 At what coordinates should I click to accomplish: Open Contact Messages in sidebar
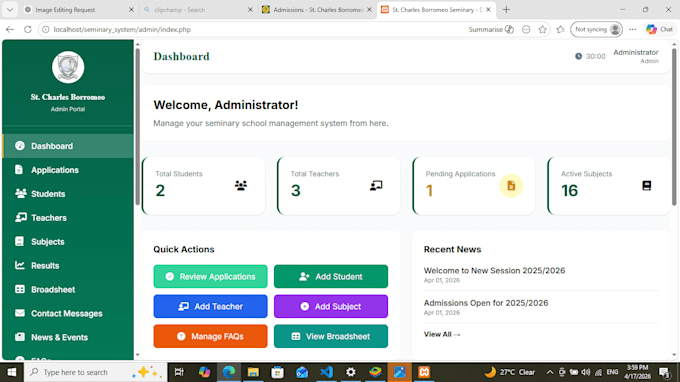pos(68,313)
